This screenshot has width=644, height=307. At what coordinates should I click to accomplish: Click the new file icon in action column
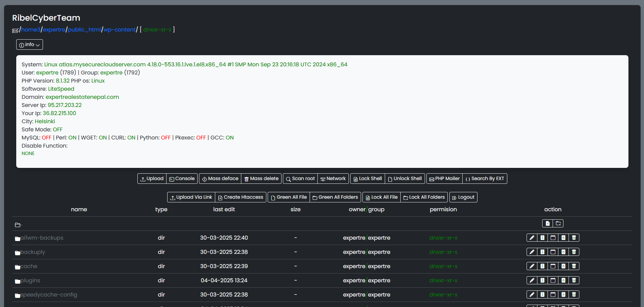(x=548, y=223)
